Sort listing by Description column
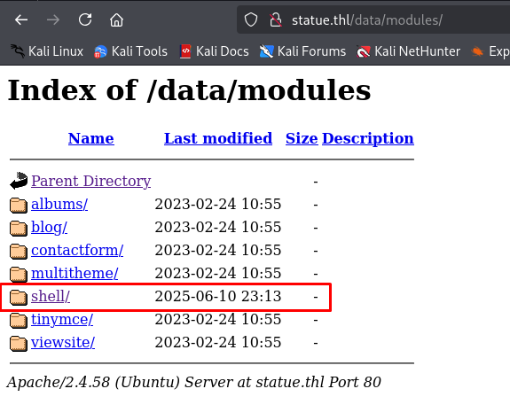The image size is (510, 420). [x=368, y=138]
